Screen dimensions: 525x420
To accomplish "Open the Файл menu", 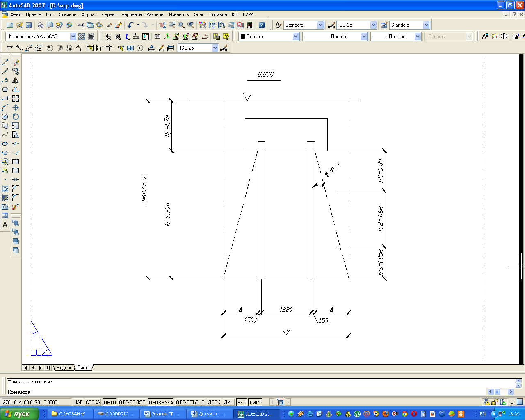I will pyautogui.click(x=16, y=14).
